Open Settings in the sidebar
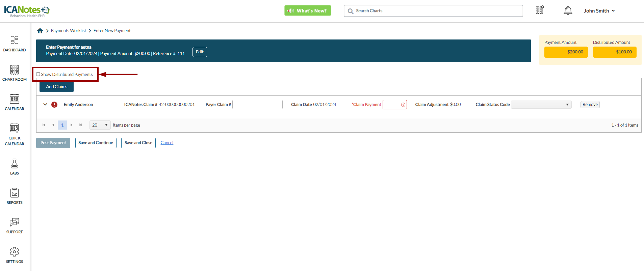 15,255
